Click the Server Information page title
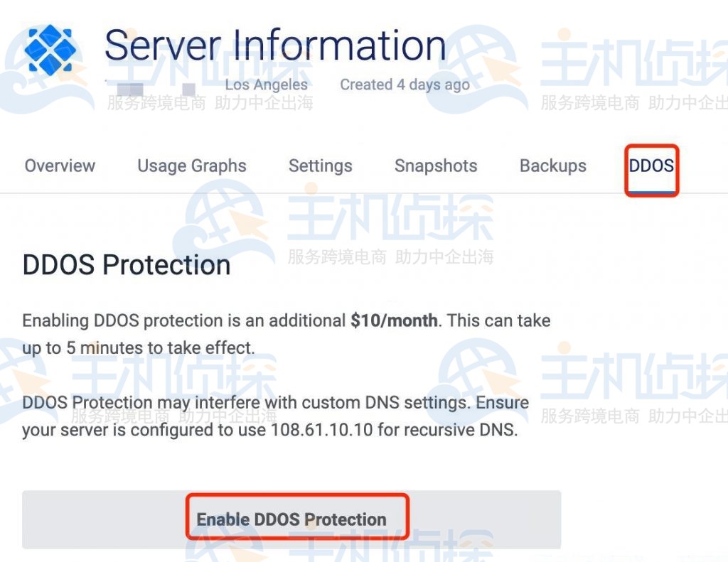Screen dimensions: 728x562 (x=275, y=45)
